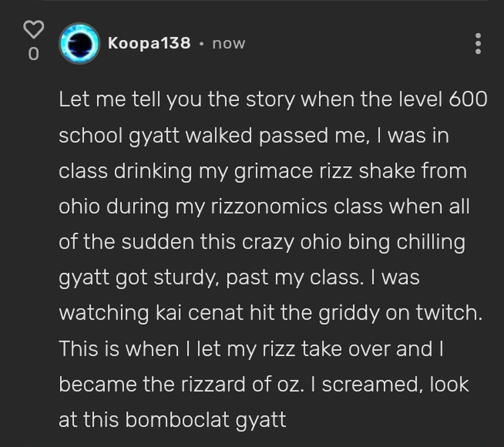Click the like count number 0

tap(33, 54)
